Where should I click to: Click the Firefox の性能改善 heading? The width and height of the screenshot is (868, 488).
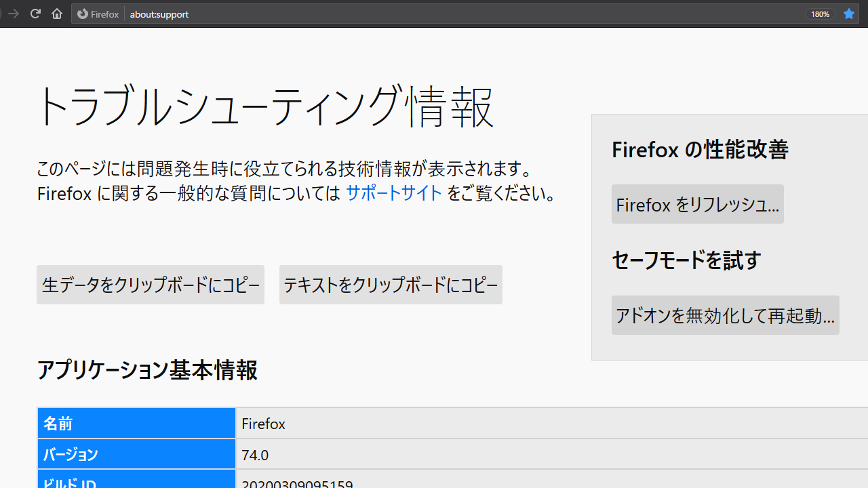tap(700, 149)
